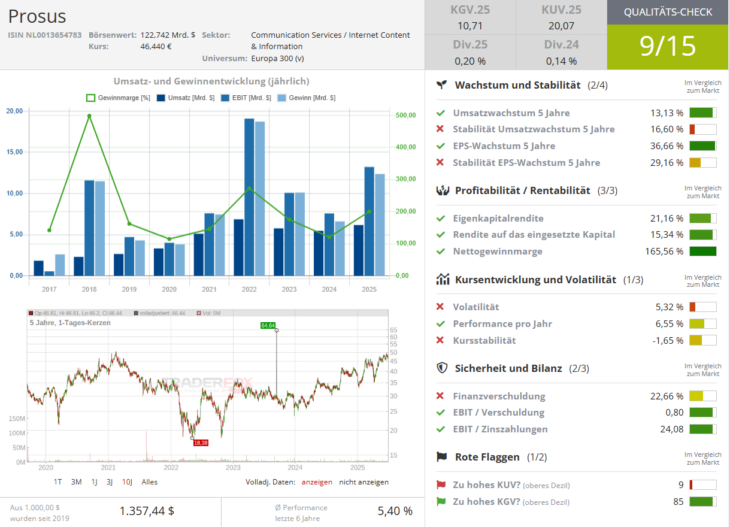Click the black flag icon beside Rote Flaggen

[441, 457]
